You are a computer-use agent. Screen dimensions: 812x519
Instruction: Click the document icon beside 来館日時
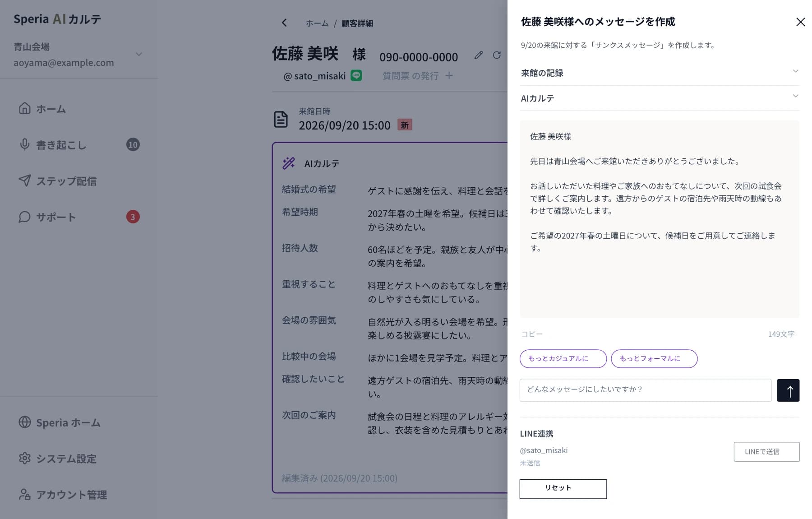click(281, 120)
